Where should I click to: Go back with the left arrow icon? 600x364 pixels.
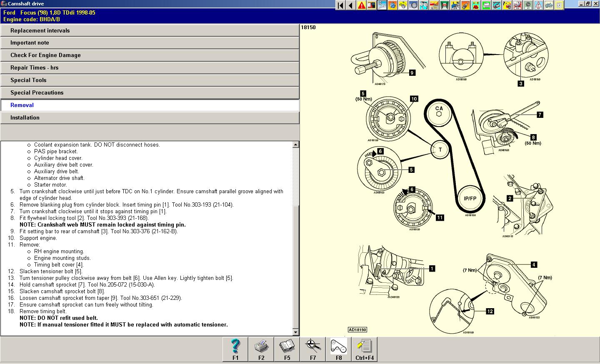pos(351,5)
